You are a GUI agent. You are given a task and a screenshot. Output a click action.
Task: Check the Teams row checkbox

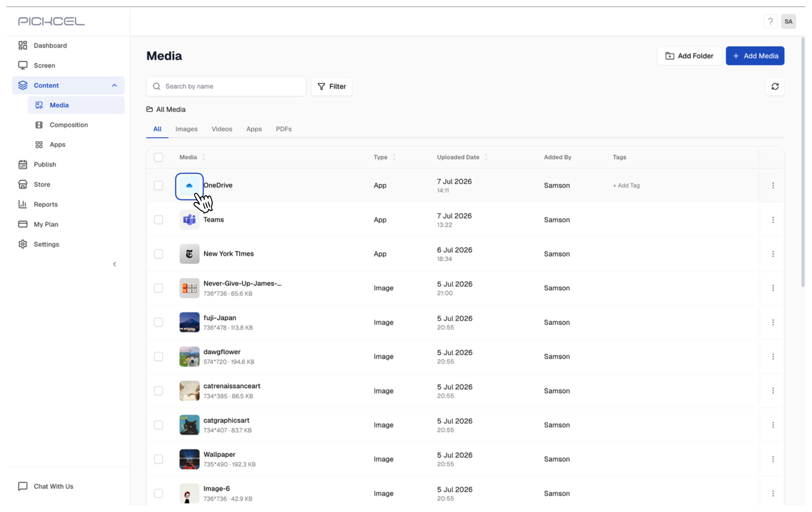(x=158, y=219)
